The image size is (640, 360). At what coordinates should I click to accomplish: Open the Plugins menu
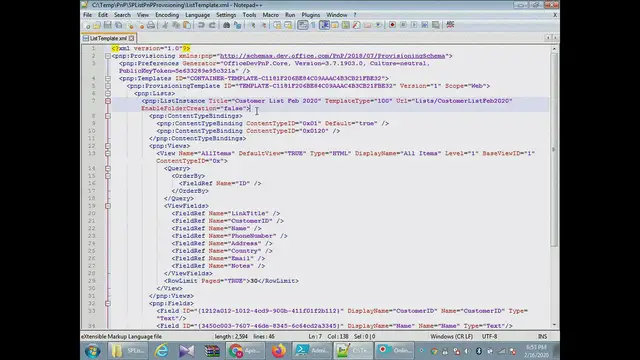311,15
